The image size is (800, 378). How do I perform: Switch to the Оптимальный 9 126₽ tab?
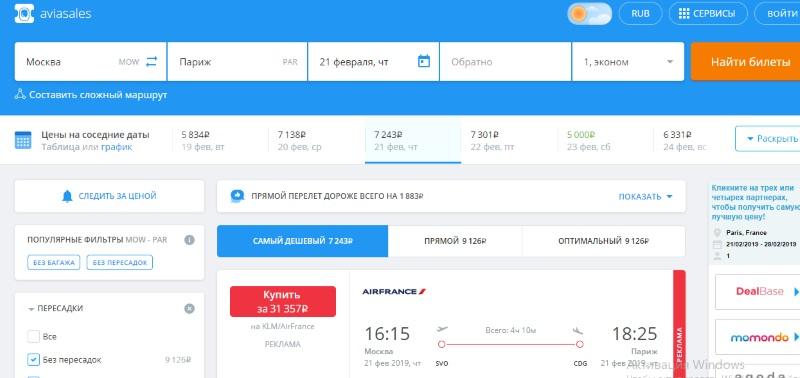[x=604, y=241]
